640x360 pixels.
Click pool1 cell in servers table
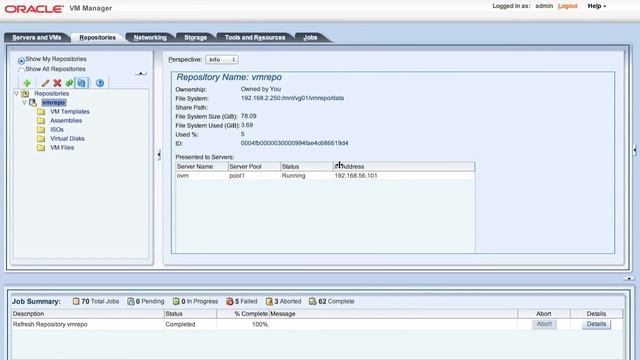237,176
